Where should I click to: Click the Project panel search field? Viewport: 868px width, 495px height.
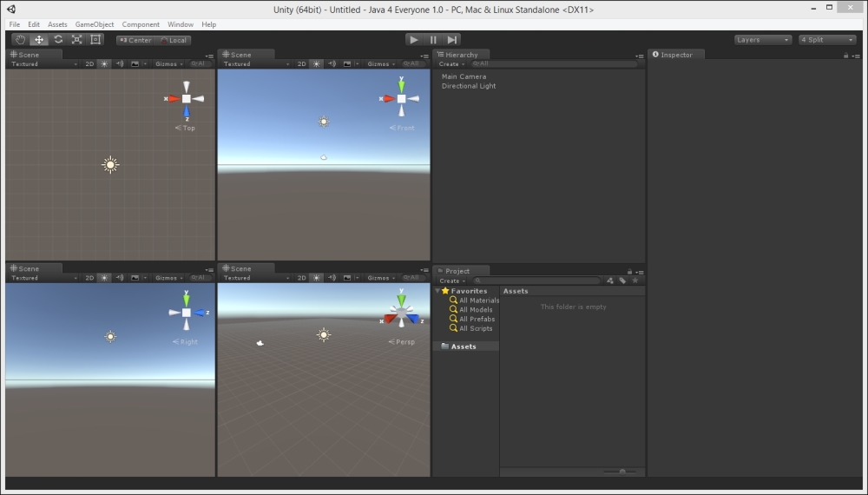coord(536,280)
